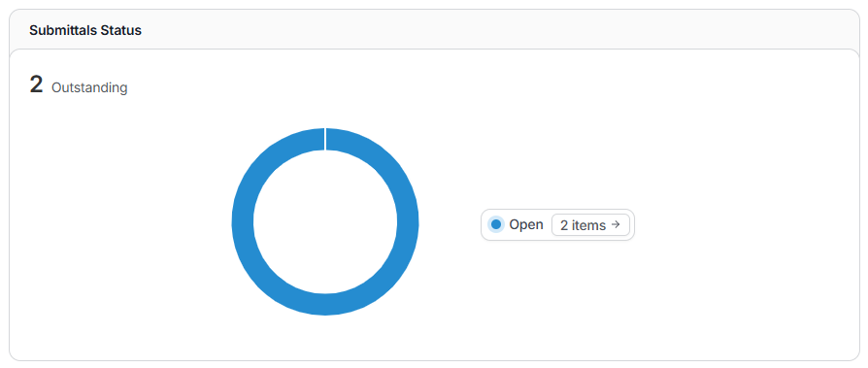868x368 pixels.
Task: Click the word items in legend button
Action: coord(588,225)
